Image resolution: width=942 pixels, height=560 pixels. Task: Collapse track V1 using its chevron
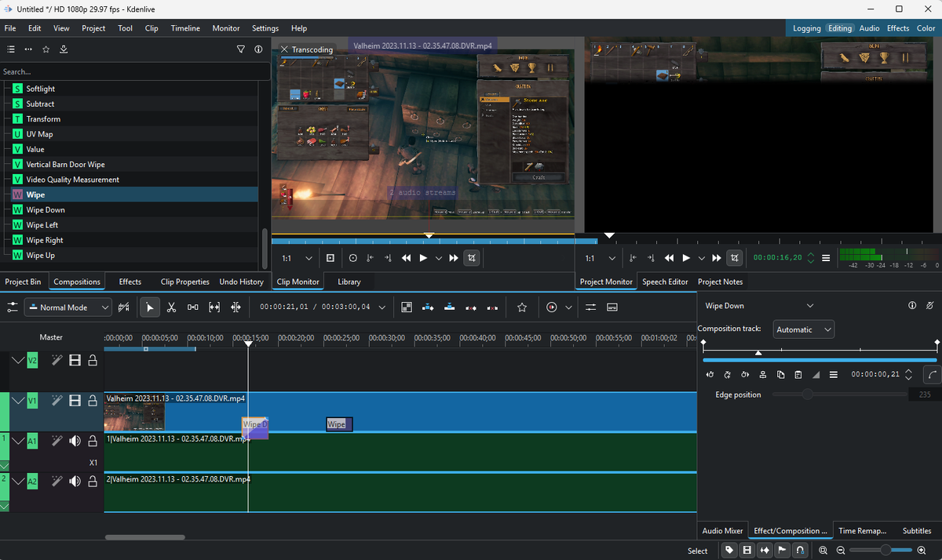(18, 401)
